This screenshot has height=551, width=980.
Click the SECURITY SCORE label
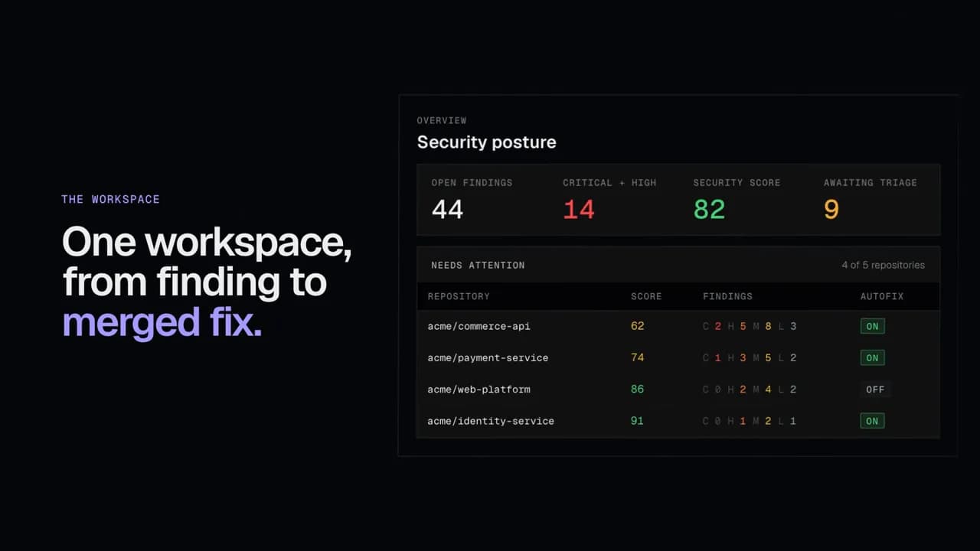click(x=737, y=183)
